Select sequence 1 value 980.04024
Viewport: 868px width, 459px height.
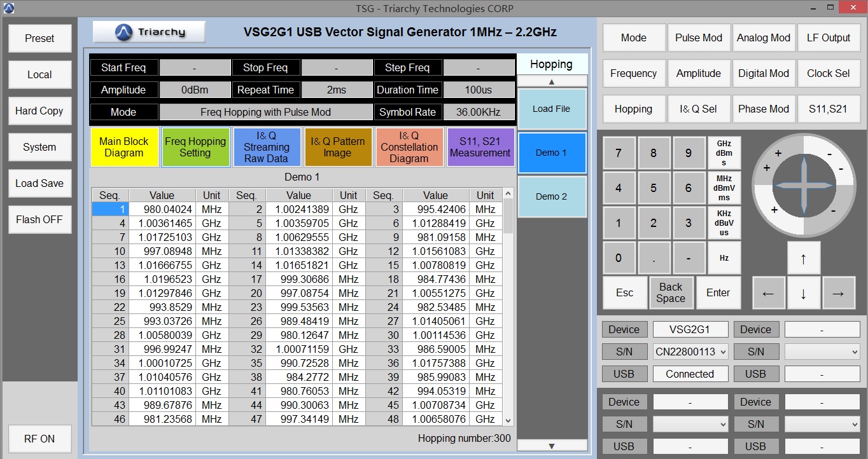(162, 209)
